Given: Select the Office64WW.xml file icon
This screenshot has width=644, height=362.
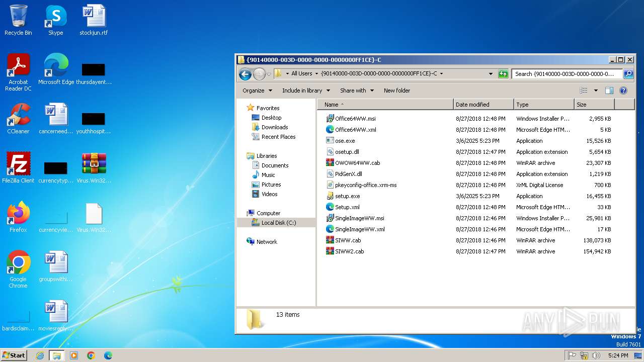Looking at the screenshot, I should tap(330, 130).
